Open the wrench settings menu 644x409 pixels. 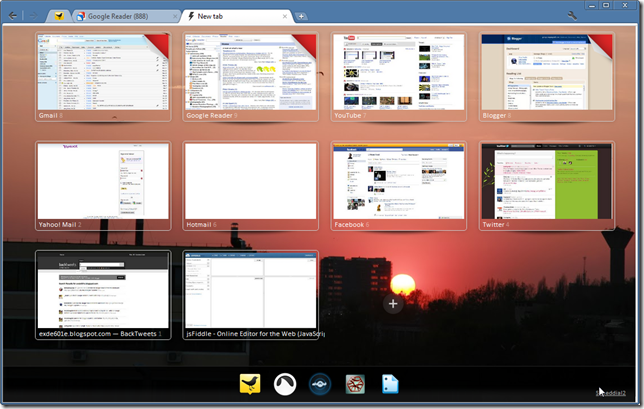[571, 16]
